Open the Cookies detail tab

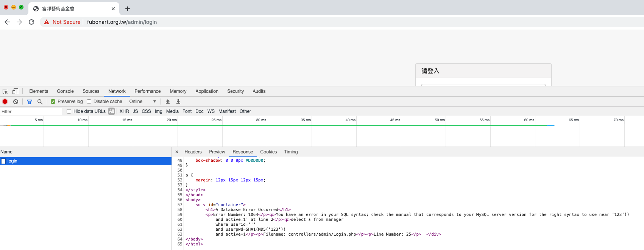(268, 152)
